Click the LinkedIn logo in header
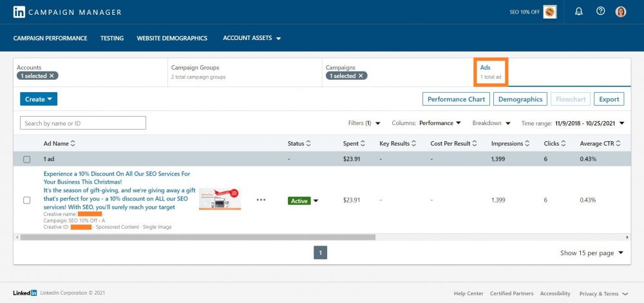 19,12
